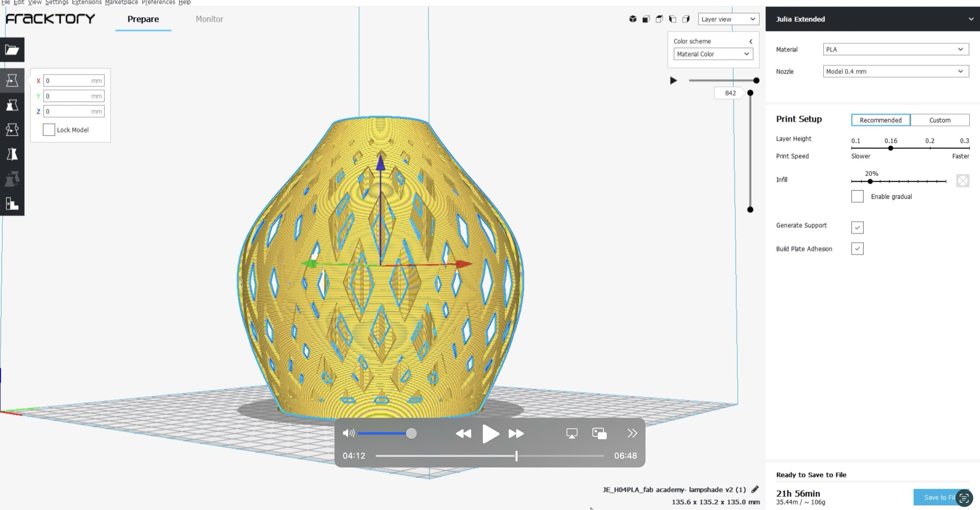Switch to the Prepare tab
Image resolution: width=980 pixels, height=510 pixels.
coord(143,19)
